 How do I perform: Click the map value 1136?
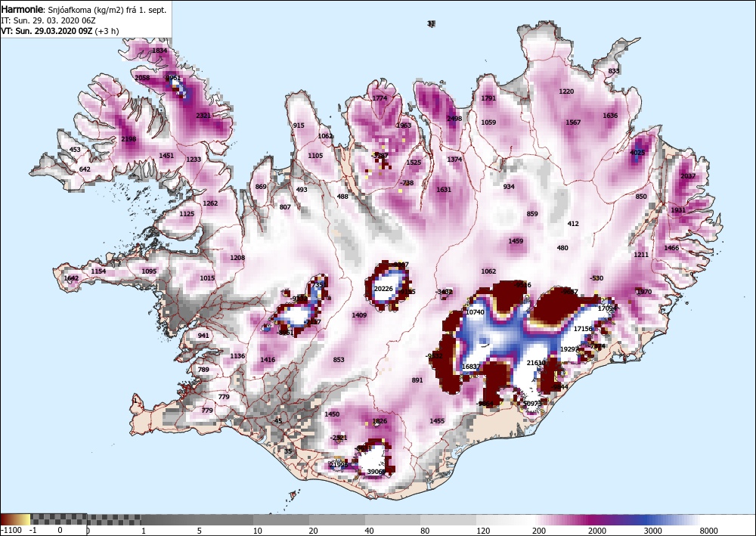pyautogui.click(x=237, y=356)
